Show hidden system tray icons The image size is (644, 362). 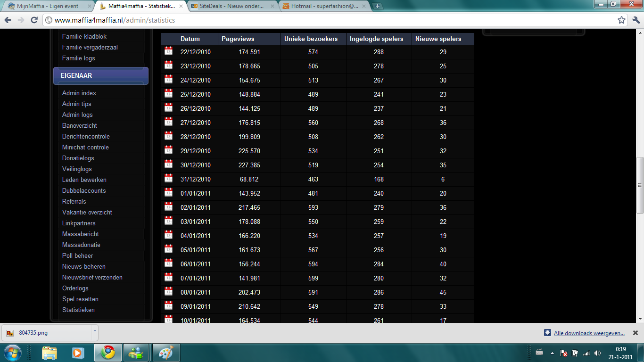552,353
